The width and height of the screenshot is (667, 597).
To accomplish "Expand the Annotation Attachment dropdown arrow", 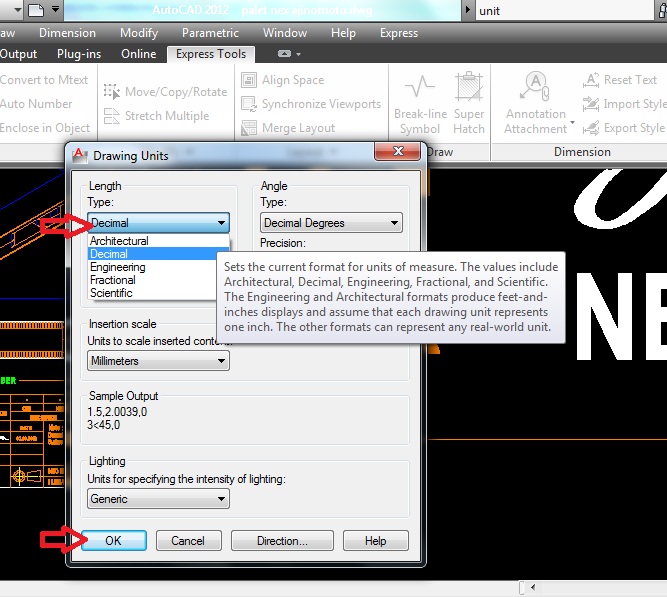I will tap(573, 123).
